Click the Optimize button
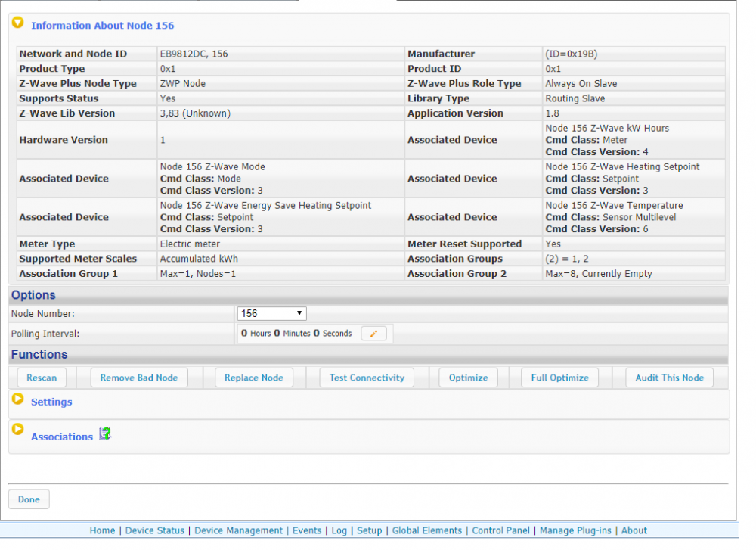The height and width of the screenshot is (550, 756). click(468, 378)
